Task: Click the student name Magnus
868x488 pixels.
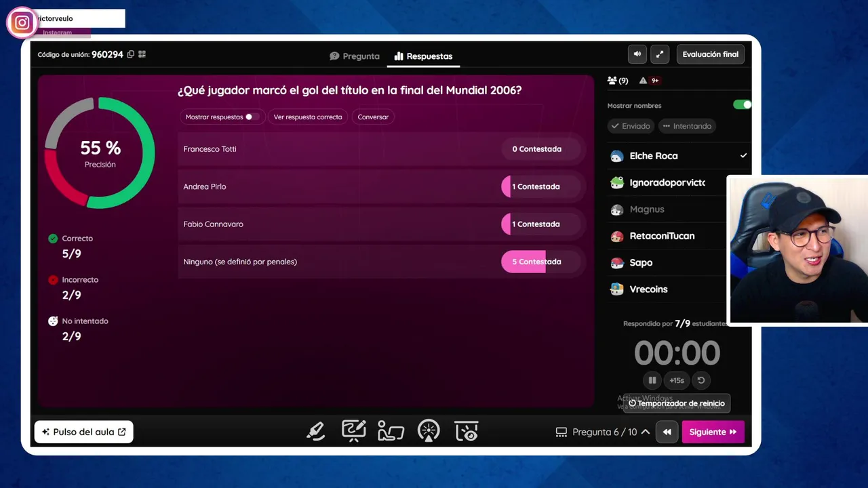Action: pos(646,209)
